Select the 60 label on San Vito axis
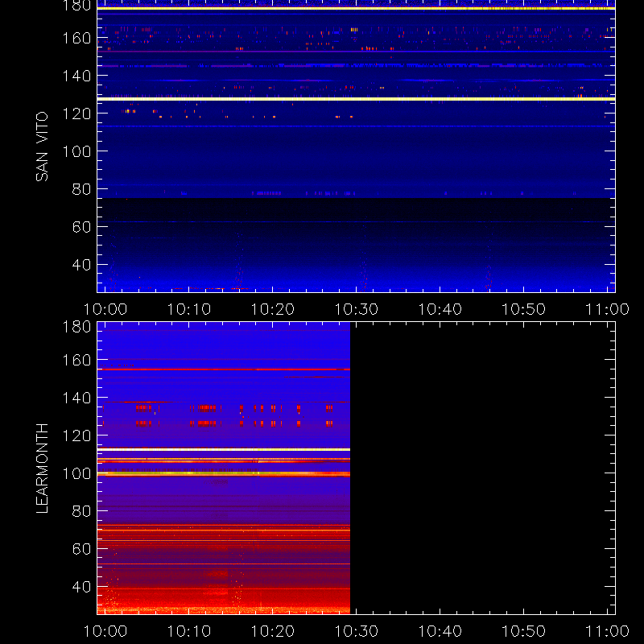Viewport: 644px width, 644px height. 81,227
